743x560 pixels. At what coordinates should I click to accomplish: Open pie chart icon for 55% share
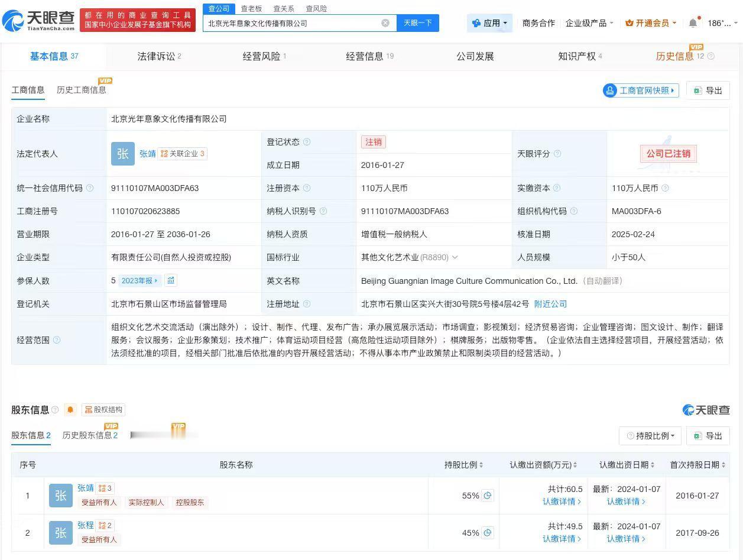point(487,496)
